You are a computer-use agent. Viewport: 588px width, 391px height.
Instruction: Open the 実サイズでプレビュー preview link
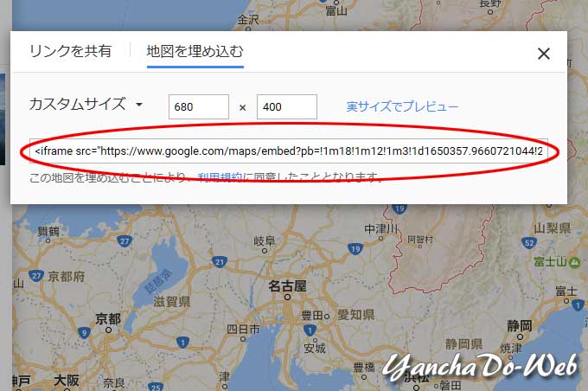402,106
